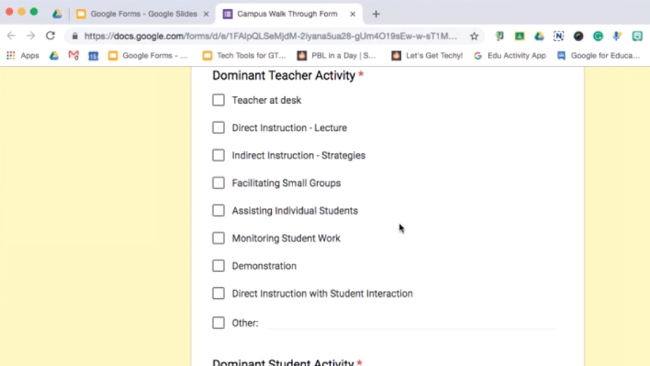
Task: Open the Google Drive pinned tab
Action: point(57,14)
